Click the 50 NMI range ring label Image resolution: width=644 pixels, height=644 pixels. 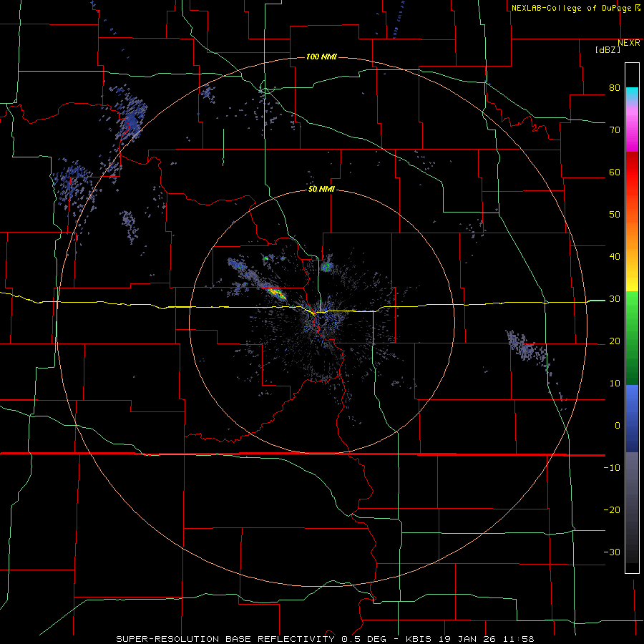click(321, 190)
